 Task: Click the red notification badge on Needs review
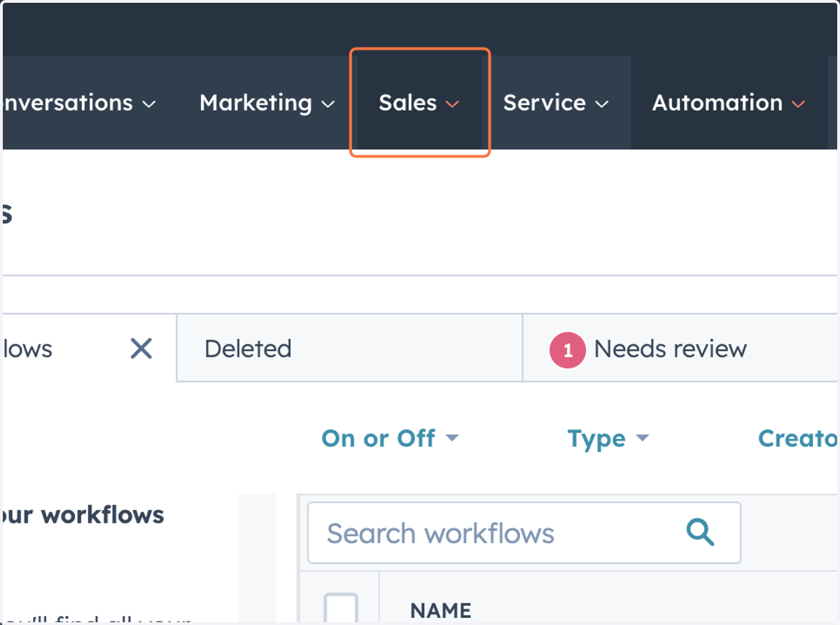pos(568,351)
